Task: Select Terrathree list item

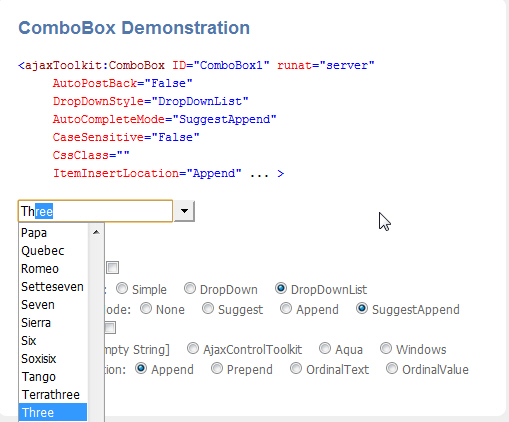Action: [x=53, y=395]
